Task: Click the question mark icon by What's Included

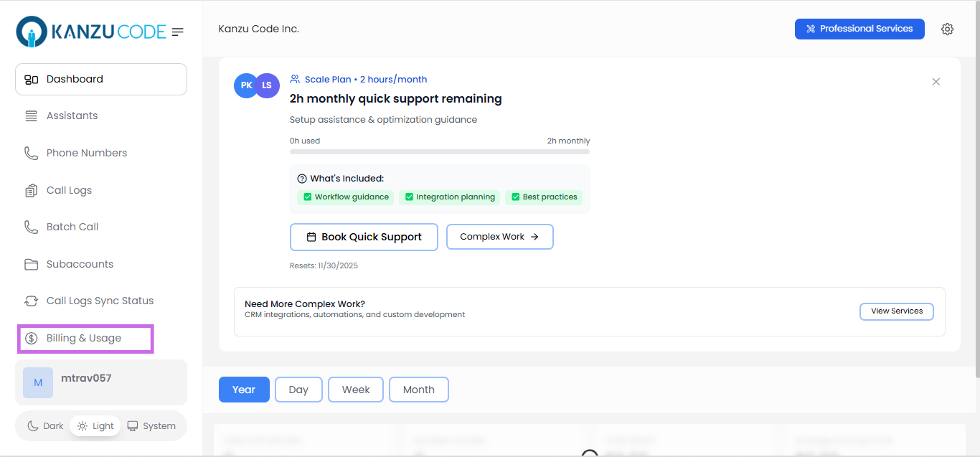Action: 302,179
